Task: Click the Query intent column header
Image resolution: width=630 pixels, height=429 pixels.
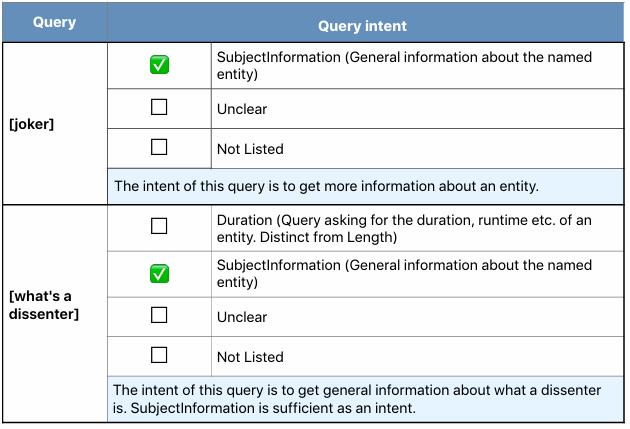Action: [x=362, y=26]
